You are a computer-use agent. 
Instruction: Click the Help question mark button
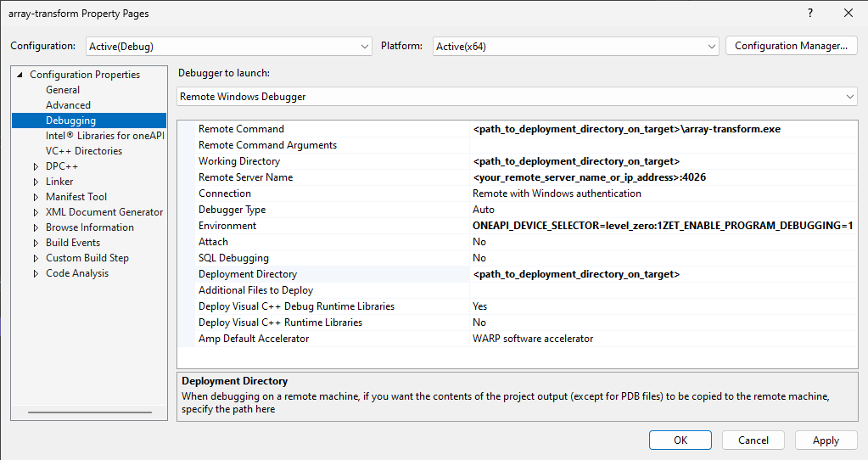click(809, 13)
